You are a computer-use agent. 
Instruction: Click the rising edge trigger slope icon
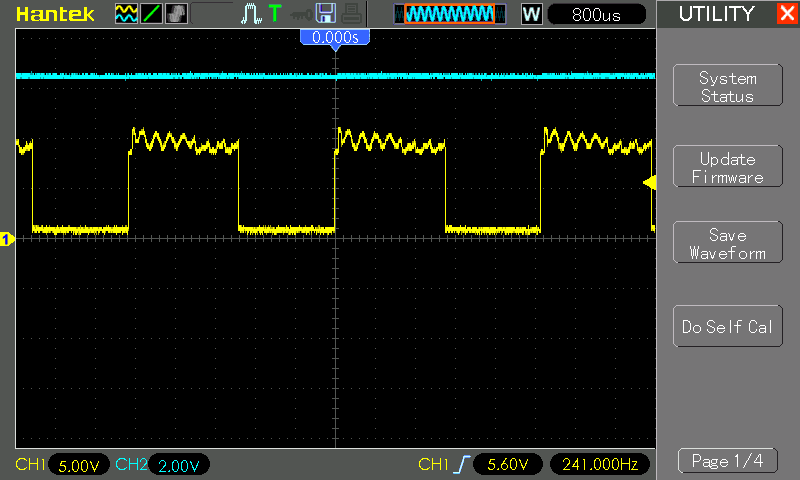(461, 465)
